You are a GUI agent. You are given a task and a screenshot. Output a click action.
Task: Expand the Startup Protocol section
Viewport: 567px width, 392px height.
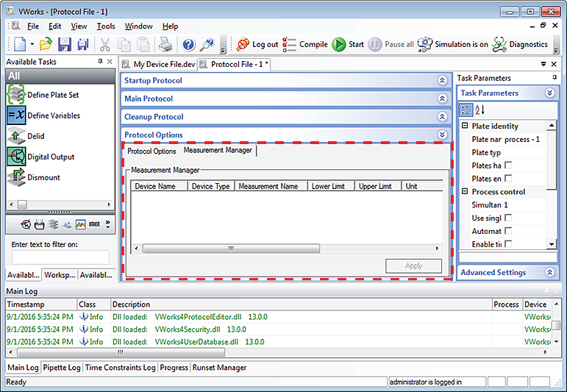442,81
